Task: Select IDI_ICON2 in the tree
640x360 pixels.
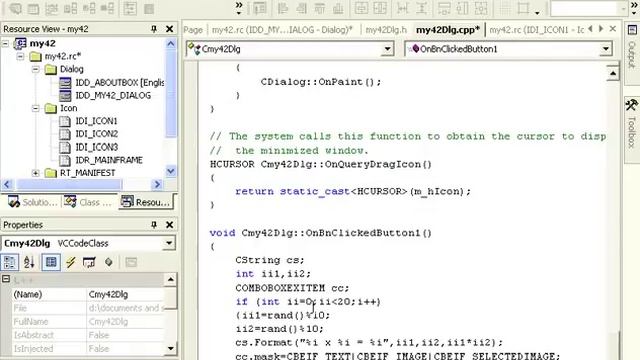Action: click(96, 134)
